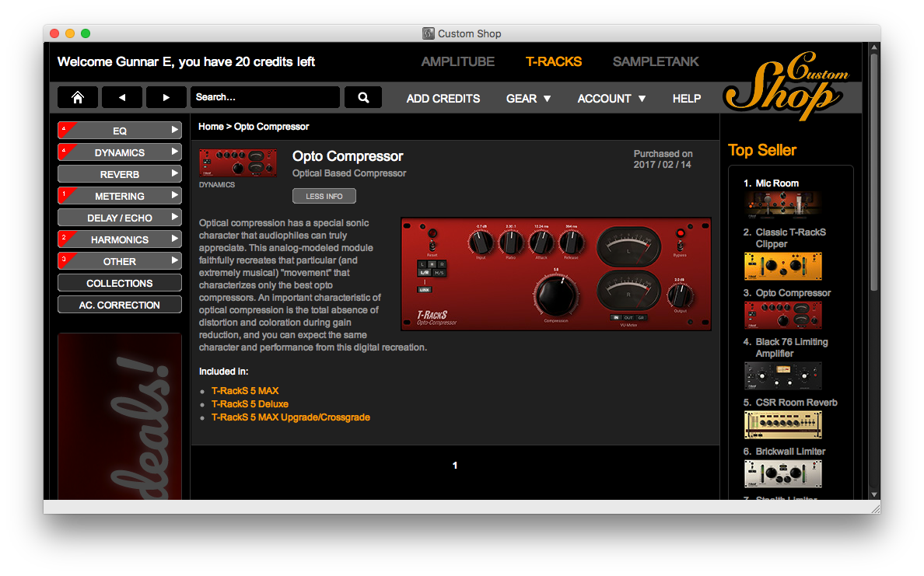Open Classic T-RackS Clipper thumbnail image

coord(782,266)
